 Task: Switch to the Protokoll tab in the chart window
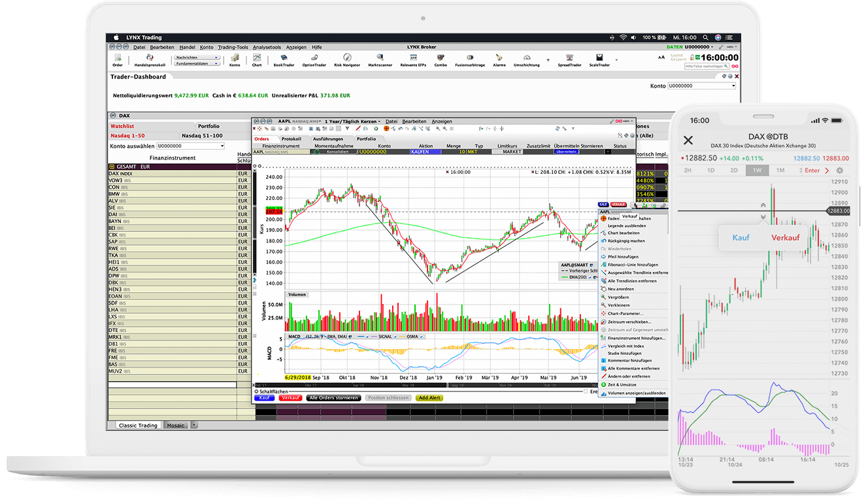tap(291, 139)
